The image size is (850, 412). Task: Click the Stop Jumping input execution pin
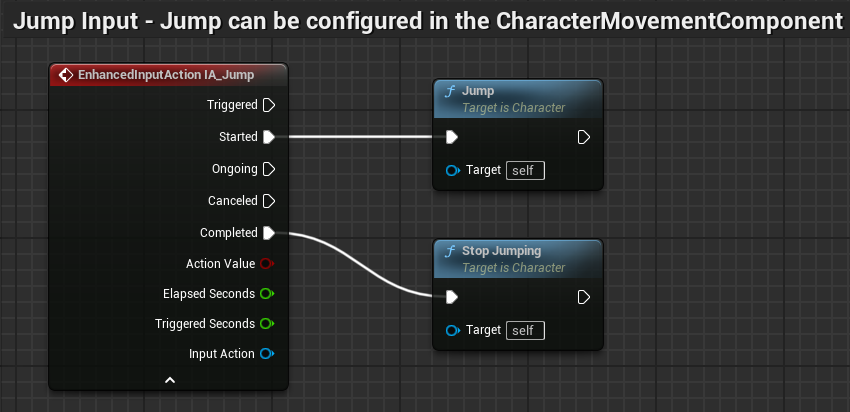tap(452, 297)
